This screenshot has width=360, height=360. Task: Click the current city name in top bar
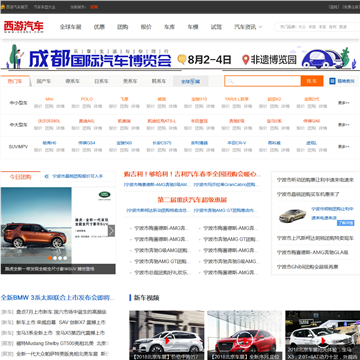point(94,7)
